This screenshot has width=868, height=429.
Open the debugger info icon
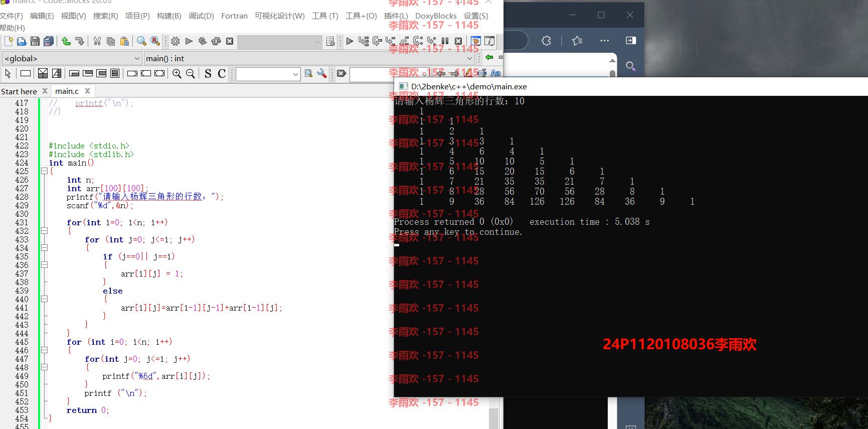tap(489, 41)
